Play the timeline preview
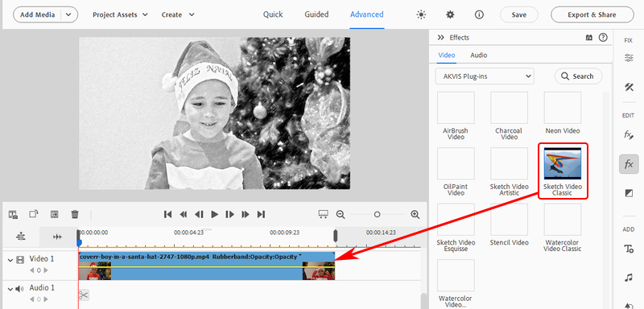The image size is (644, 309). [x=214, y=214]
